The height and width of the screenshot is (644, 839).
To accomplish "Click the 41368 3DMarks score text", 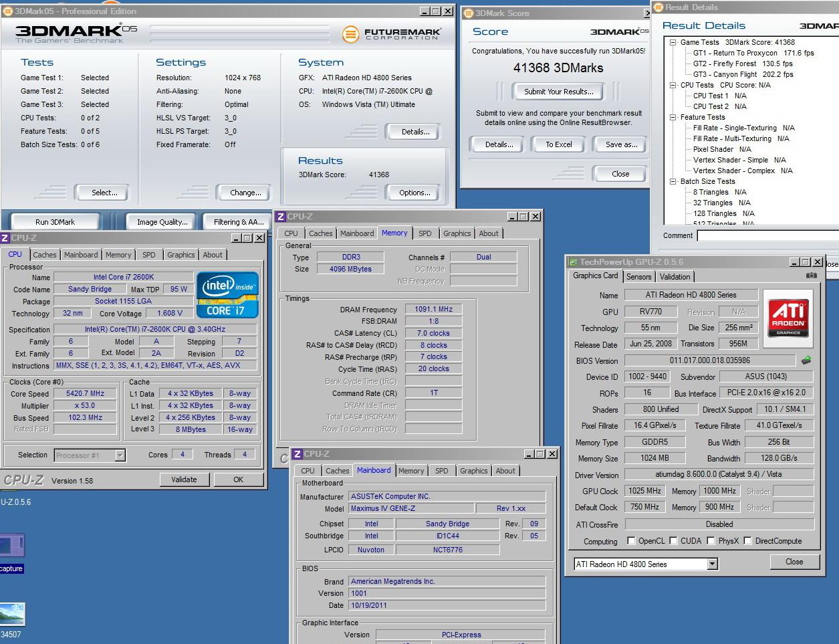I will (x=558, y=68).
